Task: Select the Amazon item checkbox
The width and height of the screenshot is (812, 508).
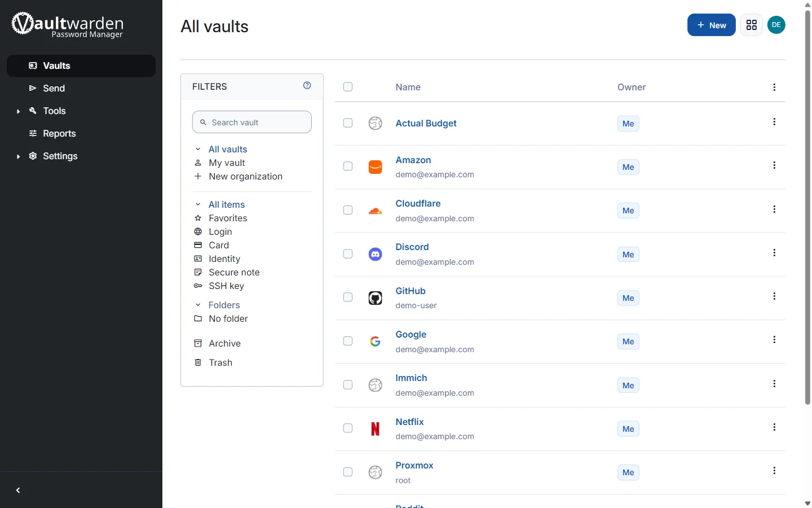Action: click(348, 167)
